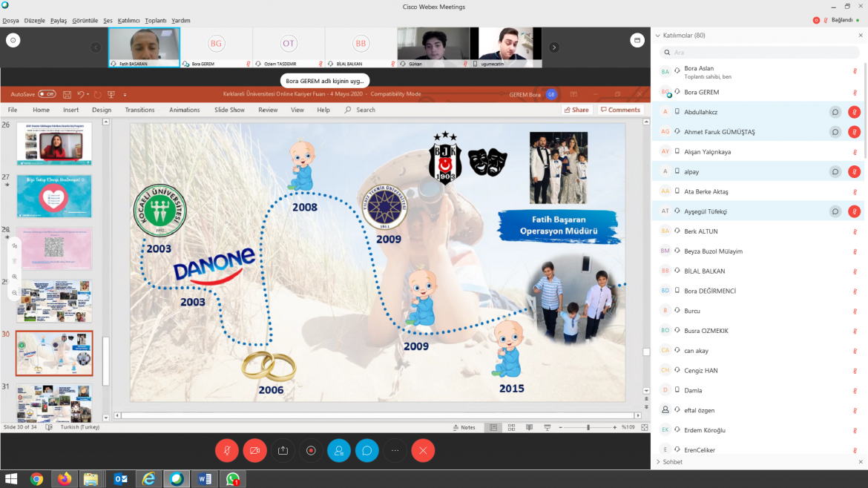
Task: Open Quick Access Toolbar customize dropdown
Action: pyautogui.click(x=125, y=95)
